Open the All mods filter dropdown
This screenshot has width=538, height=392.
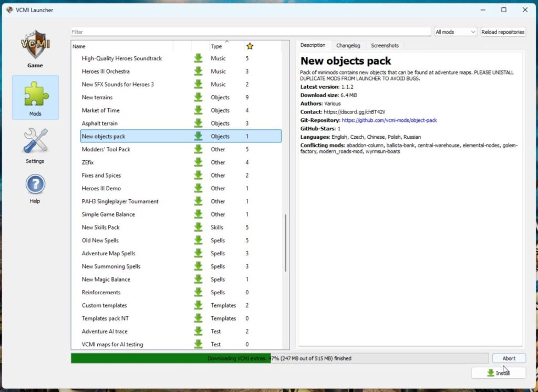point(456,32)
